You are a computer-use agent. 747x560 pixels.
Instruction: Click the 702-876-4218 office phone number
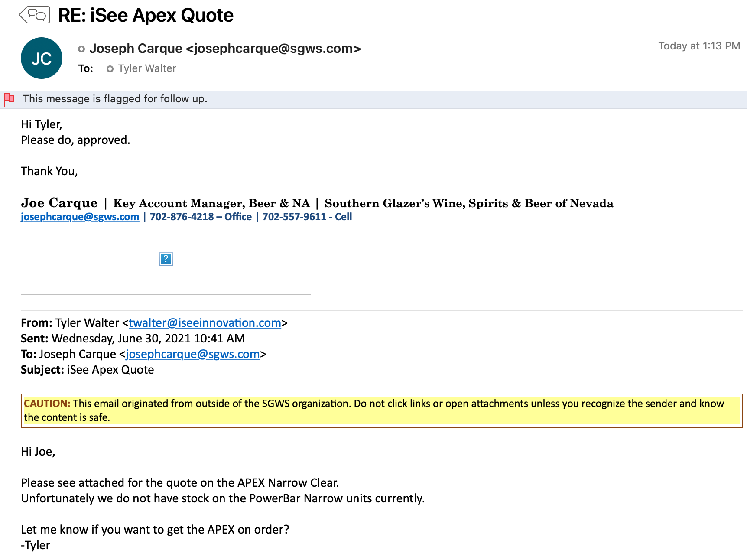pyautogui.click(x=182, y=217)
